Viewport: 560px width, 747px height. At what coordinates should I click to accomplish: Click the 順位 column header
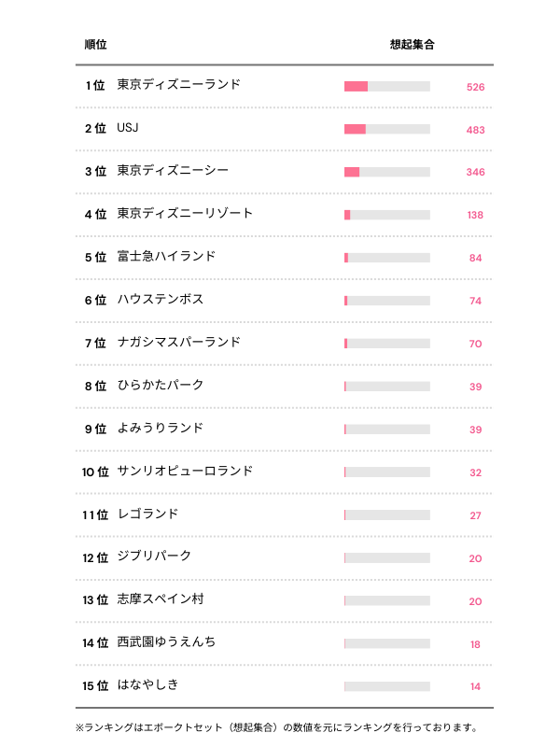[95, 45]
